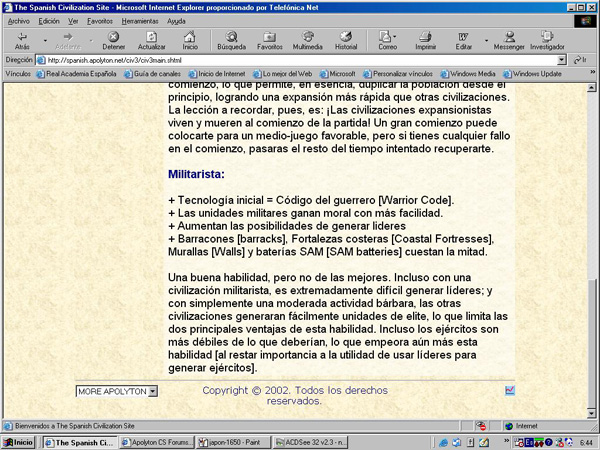The height and width of the screenshot is (450, 600).
Task: Open the Multimedia toolbar button
Action: pos(307,37)
